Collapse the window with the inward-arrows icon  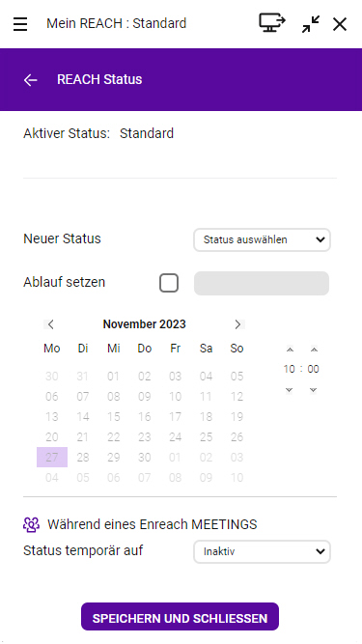click(311, 24)
